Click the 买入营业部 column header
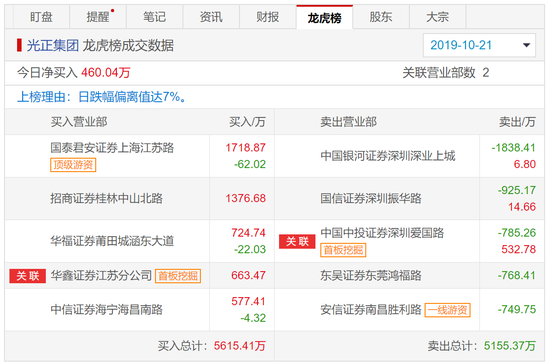This screenshot has width=550, height=363. click(79, 122)
